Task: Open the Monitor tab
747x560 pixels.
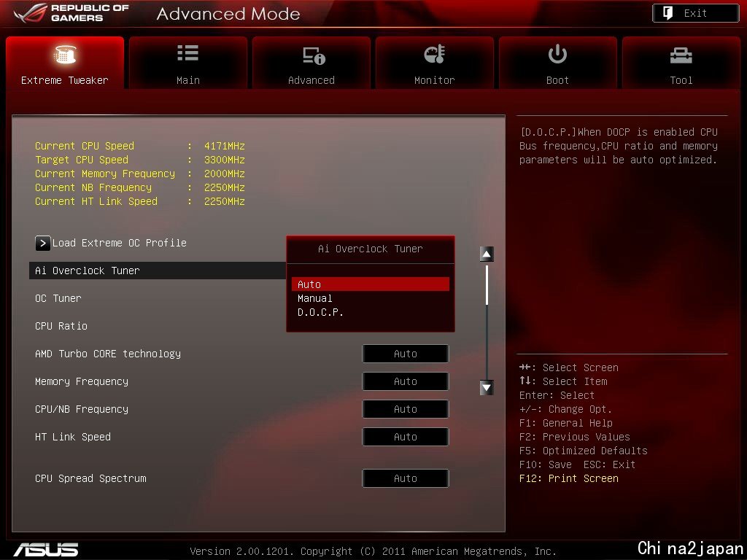Action: click(x=435, y=63)
